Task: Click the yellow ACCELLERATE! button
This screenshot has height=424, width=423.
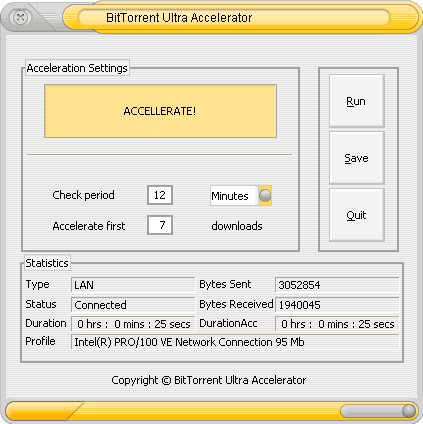Action: 160,111
